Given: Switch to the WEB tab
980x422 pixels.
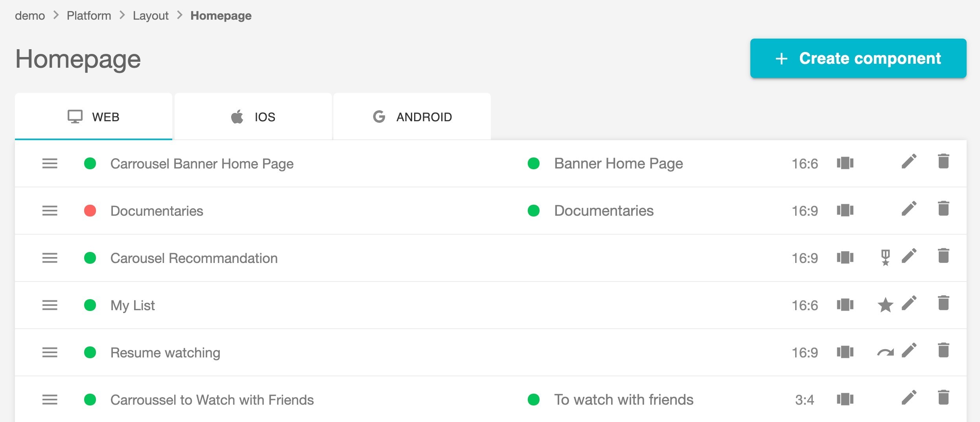Looking at the screenshot, I should pyautogui.click(x=94, y=117).
